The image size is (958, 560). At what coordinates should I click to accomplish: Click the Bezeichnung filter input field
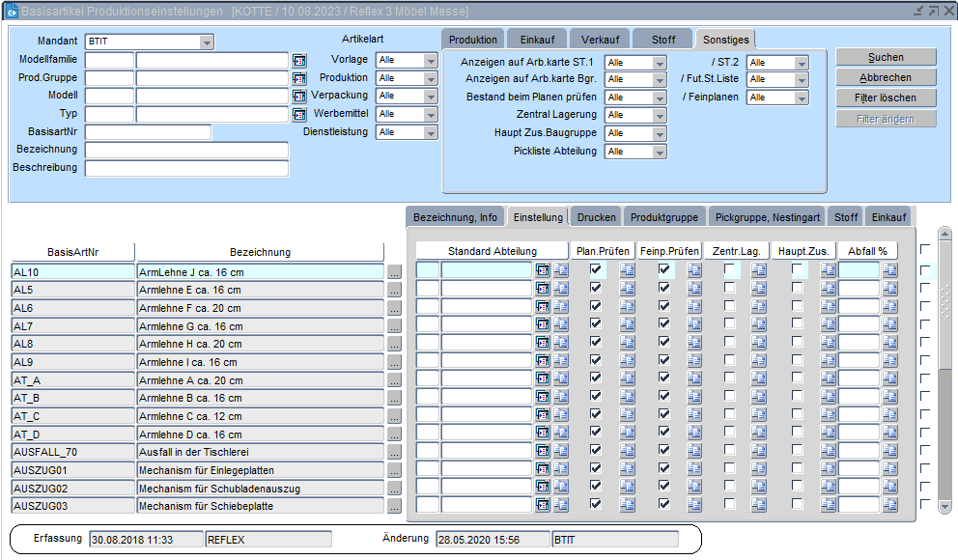click(186, 151)
